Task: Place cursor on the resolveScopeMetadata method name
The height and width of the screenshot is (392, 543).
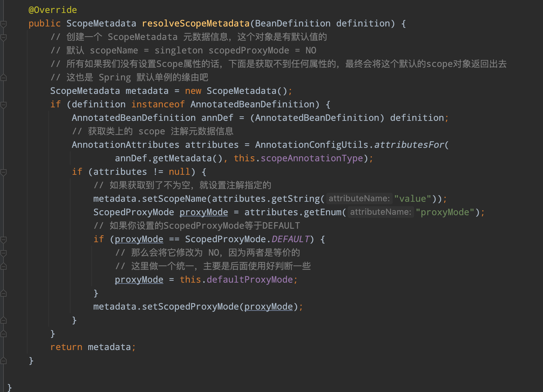Action: (x=196, y=23)
